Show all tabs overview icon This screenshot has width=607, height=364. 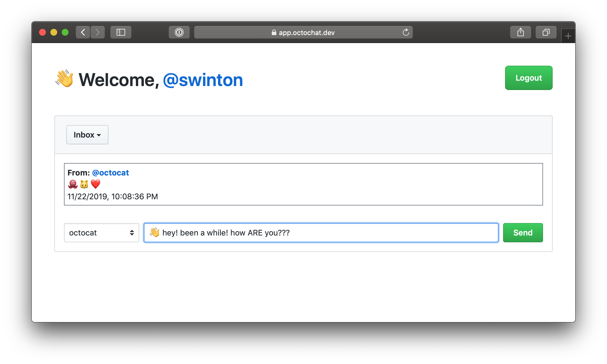point(546,32)
